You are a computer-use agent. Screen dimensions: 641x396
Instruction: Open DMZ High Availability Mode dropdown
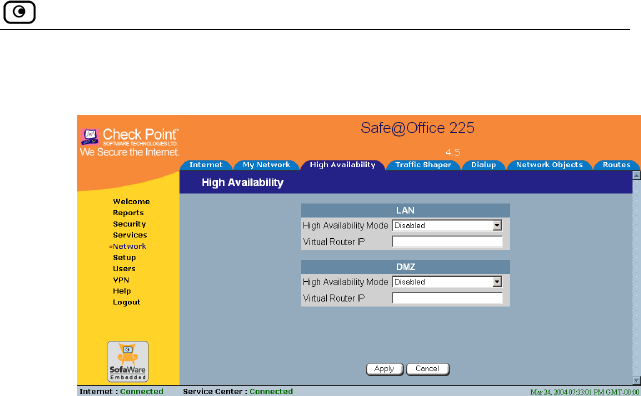[447, 282]
